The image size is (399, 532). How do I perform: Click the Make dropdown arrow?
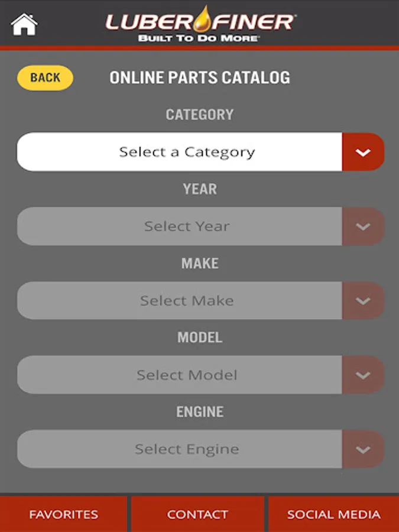pos(363,301)
